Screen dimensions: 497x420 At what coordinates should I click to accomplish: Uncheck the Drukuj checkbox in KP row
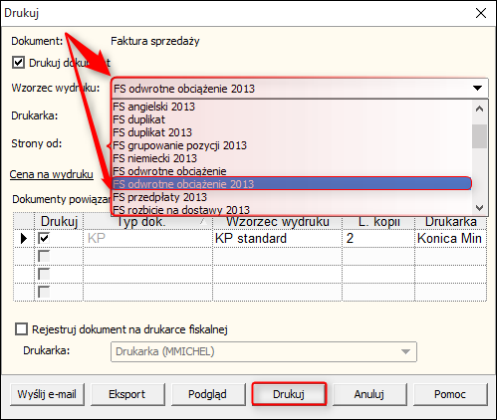click(x=44, y=238)
